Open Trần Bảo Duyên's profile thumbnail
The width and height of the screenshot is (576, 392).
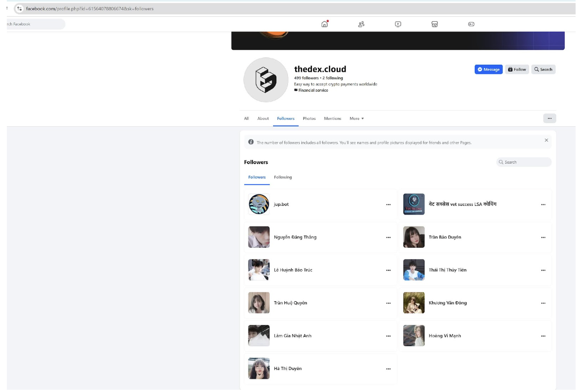click(x=414, y=237)
